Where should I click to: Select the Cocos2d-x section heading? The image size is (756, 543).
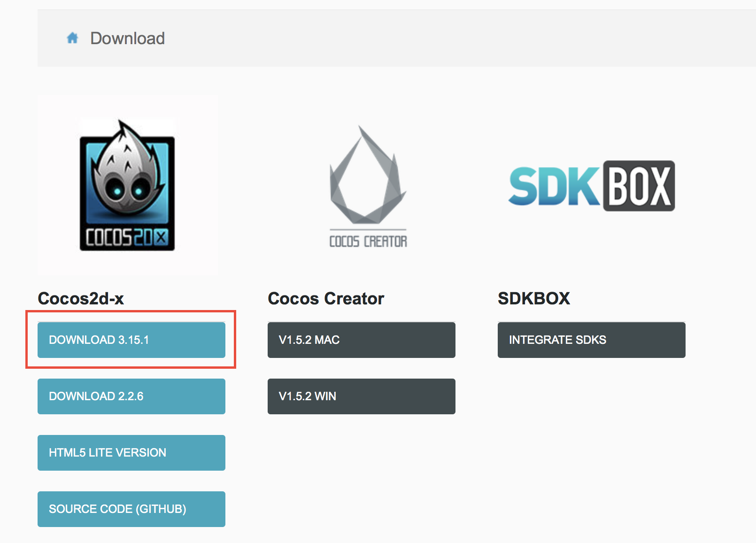(x=81, y=299)
